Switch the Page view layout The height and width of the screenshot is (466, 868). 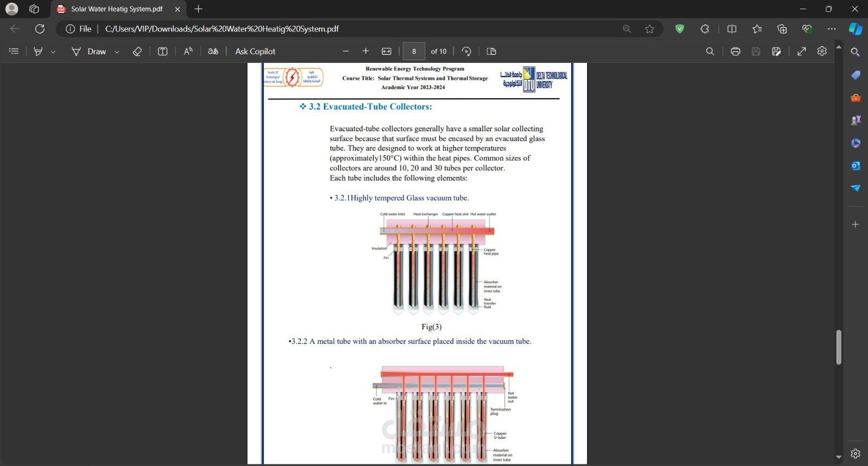click(492, 51)
